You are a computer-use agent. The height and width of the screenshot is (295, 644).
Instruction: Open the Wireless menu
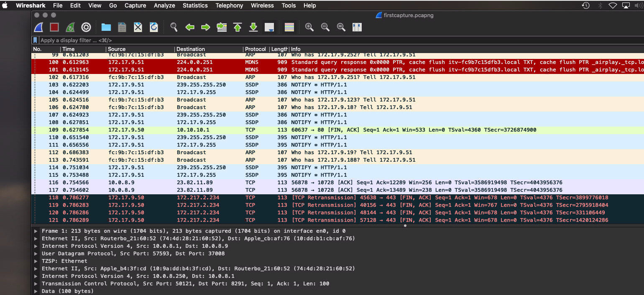click(262, 5)
